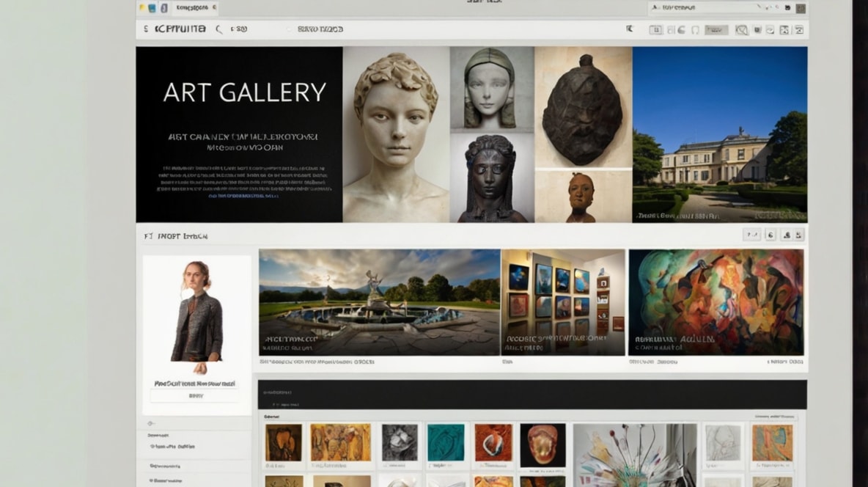The width and height of the screenshot is (868, 487).
Task: Select the third sidebar list item
Action: tap(165, 466)
